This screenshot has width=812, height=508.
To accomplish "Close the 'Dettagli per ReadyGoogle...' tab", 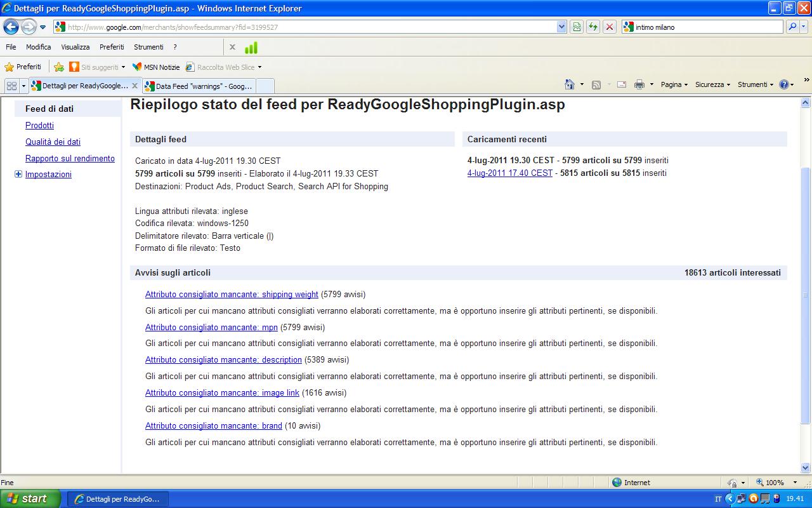I will (134, 86).
